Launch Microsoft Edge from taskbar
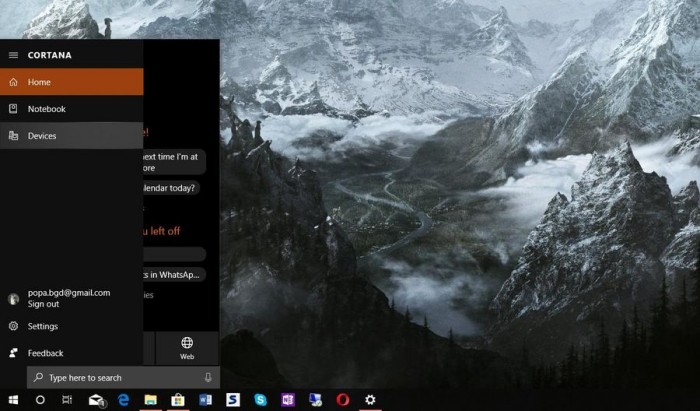Viewport: 700px width, 411px height. (124, 400)
